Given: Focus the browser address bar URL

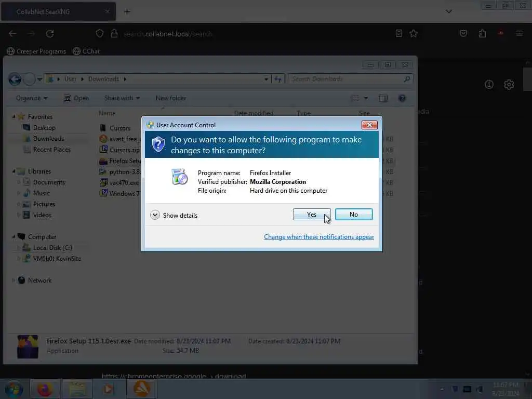Looking at the screenshot, I should click(x=168, y=34).
